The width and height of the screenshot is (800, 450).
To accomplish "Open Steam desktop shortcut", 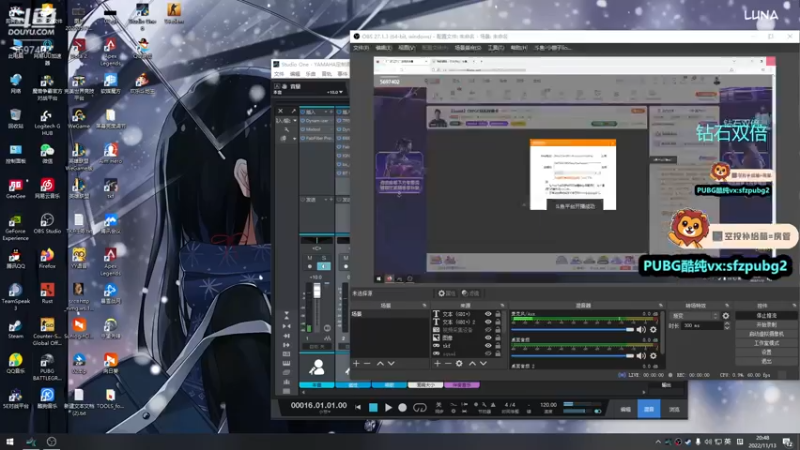I will pos(15,329).
